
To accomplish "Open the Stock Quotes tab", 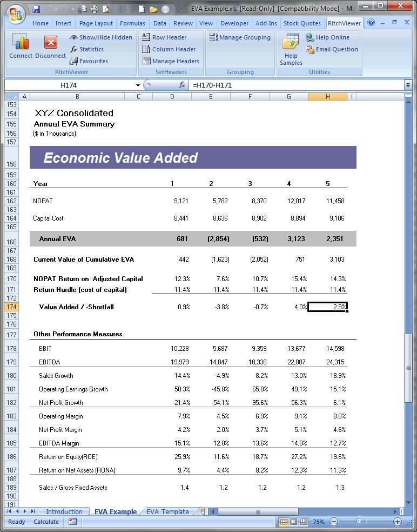I will click(x=302, y=23).
